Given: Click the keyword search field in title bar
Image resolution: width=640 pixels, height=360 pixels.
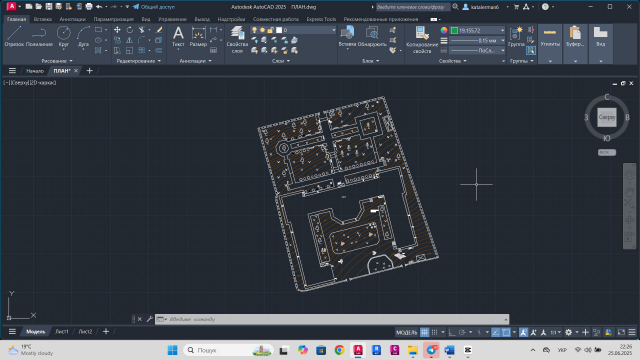Looking at the screenshot, I should pos(412,7).
